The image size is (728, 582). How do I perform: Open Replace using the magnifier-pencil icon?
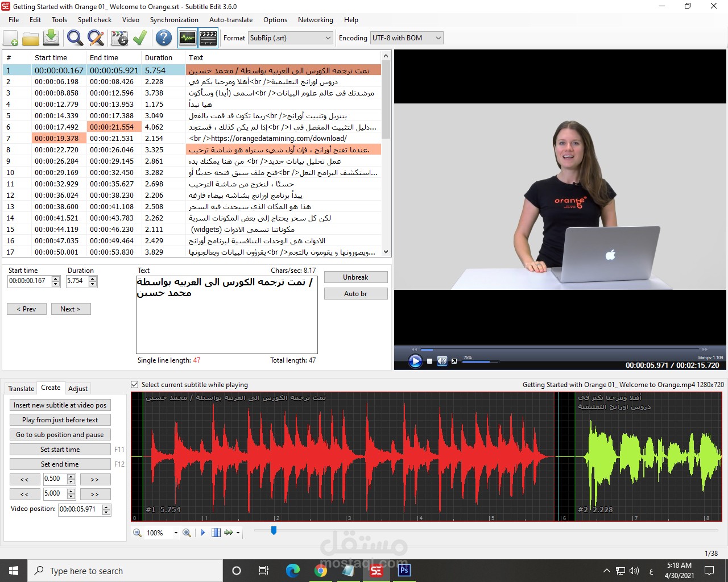[x=96, y=38]
